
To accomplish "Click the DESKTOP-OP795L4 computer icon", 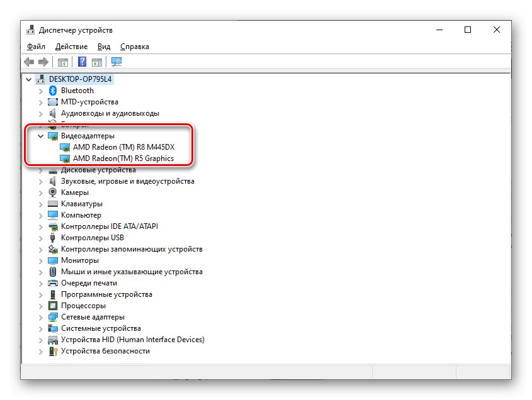I will tap(41, 79).
